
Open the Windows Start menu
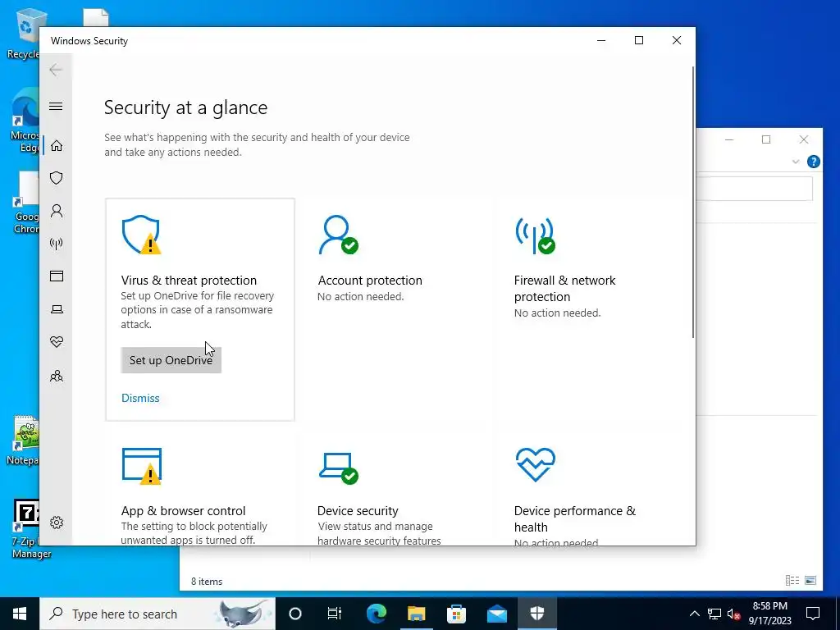point(20,614)
